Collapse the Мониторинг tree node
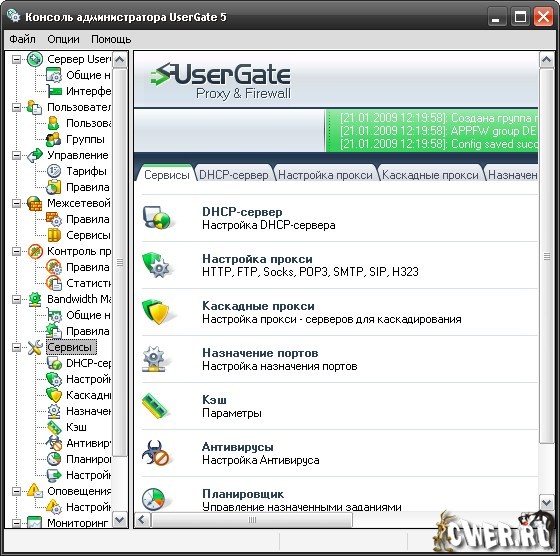Screen dimensions: 560x556 click(16, 523)
